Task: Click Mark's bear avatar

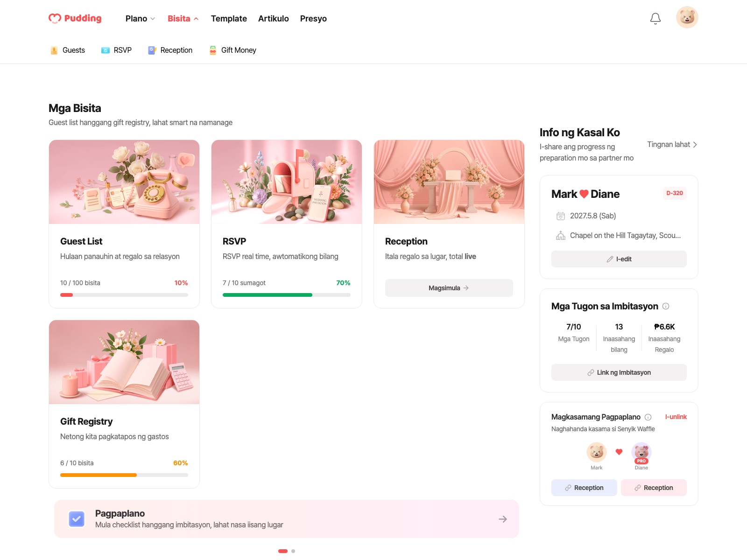Action: pos(597,452)
